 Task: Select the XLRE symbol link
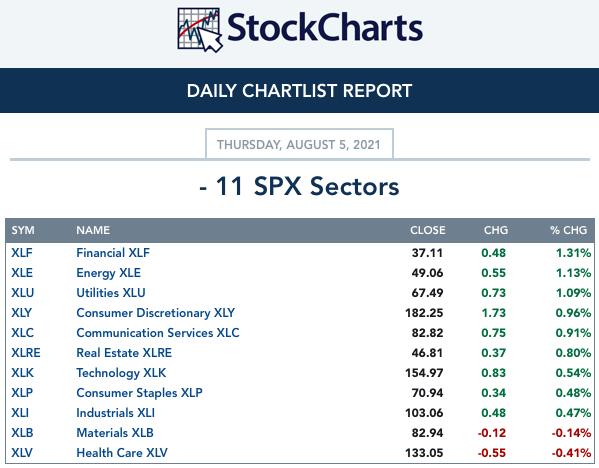(26, 353)
